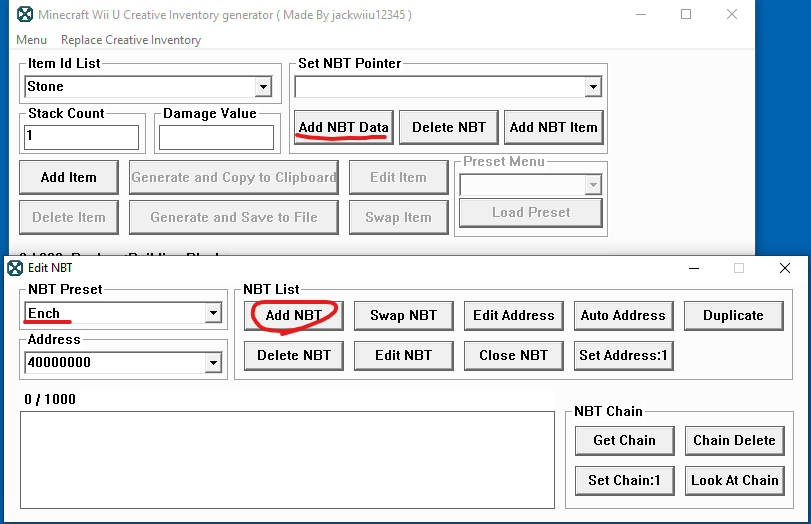Click the Duplicate button
This screenshot has width=811, height=524.
click(x=733, y=316)
